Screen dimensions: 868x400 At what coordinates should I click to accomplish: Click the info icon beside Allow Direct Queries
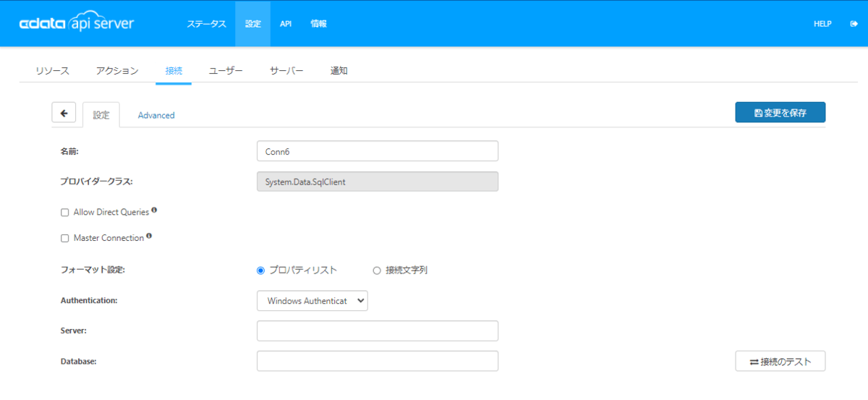click(x=154, y=211)
